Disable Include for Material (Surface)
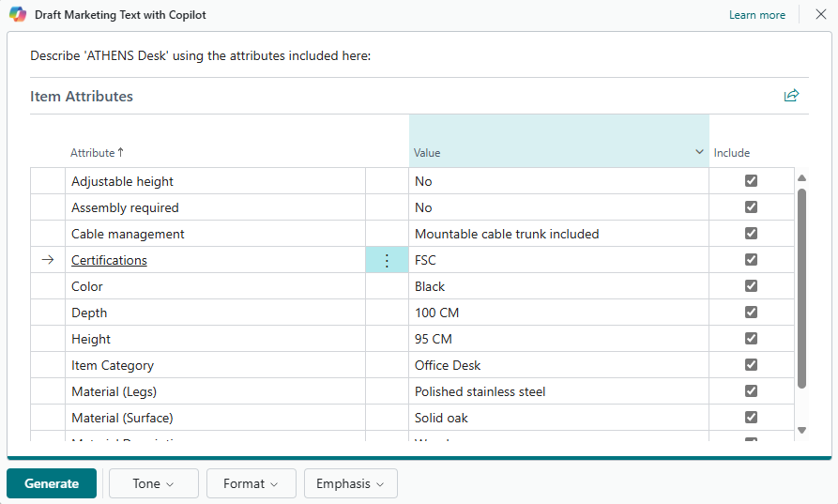This screenshot has width=838, height=504. click(x=751, y=418)
